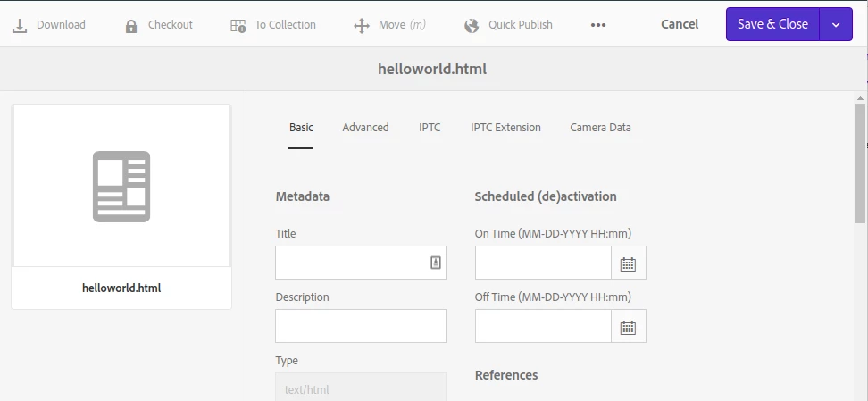Open the On Time calendar picker
868x401 pixels.
coord(628,263)
